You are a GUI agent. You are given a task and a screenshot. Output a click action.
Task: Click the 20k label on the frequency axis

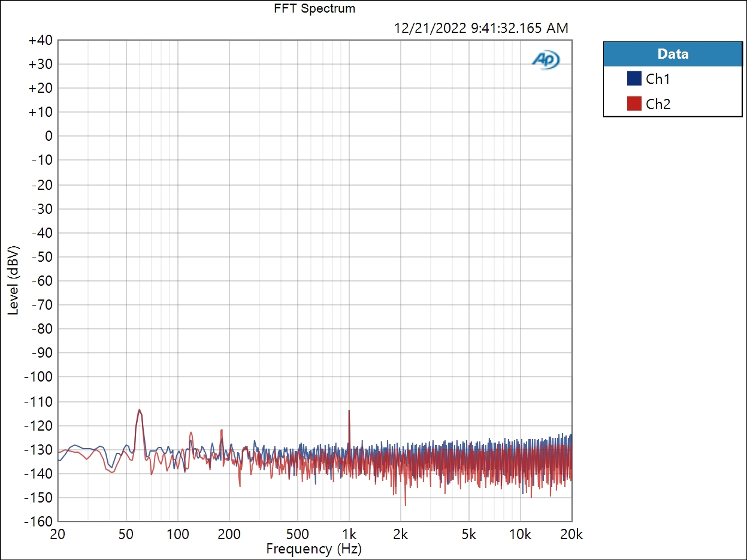[x=571, y=535]
